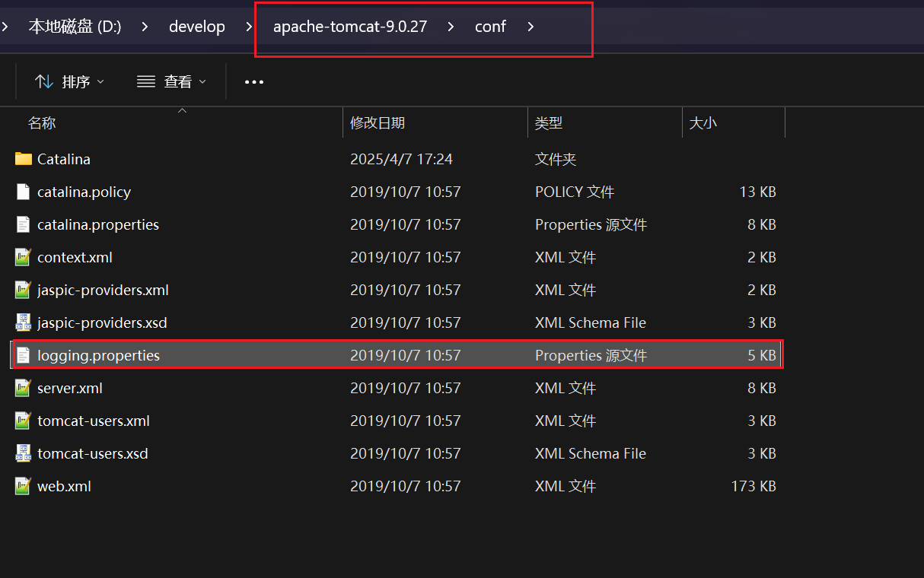Expand chevron after 本地磁盘 (D:) breadcrumb

point(145,27)
